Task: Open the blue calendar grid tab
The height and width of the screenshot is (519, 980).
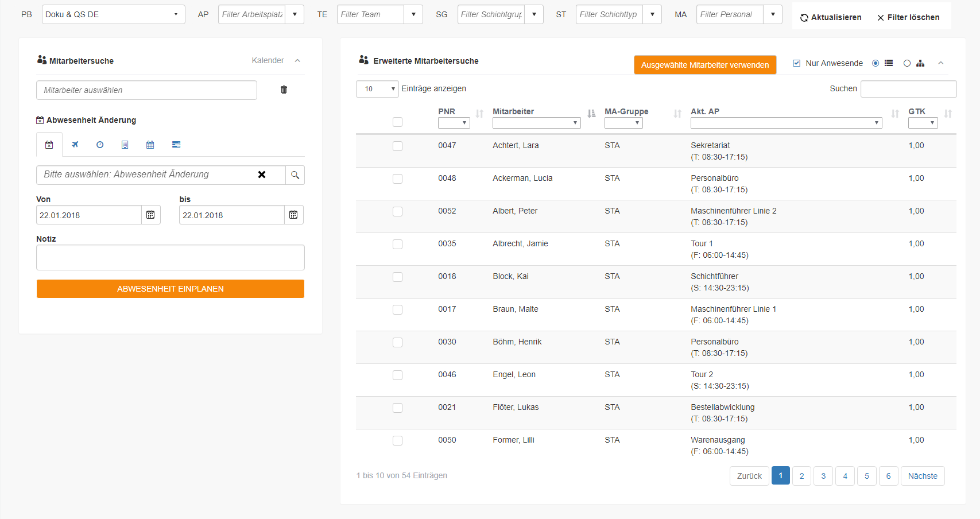Action: 150,145
